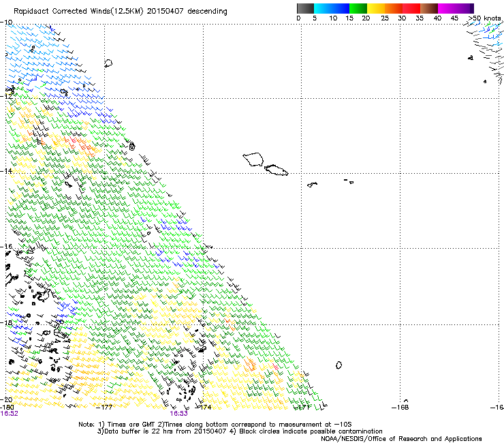Click the '-171' longitude label
Screen dimensions: 504x443
coord(302,408)
